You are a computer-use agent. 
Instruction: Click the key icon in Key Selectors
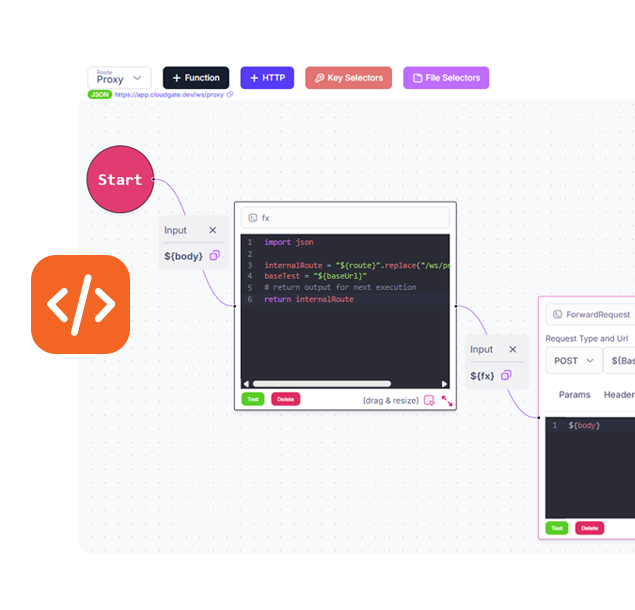[x=320, y=78]
